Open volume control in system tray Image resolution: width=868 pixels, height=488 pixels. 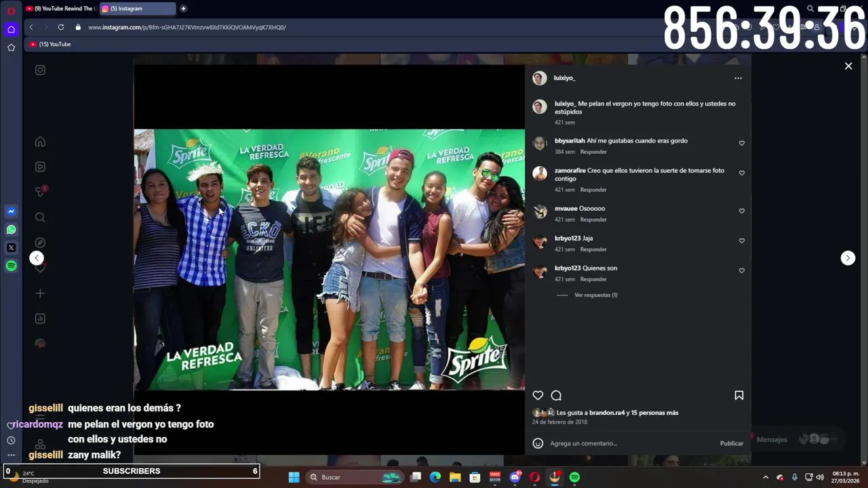click(x=820, y=477)
